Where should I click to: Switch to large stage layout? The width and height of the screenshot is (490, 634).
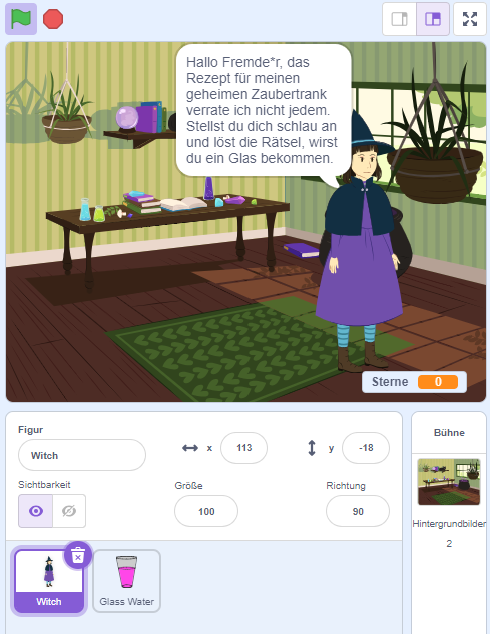coord(433,19)
